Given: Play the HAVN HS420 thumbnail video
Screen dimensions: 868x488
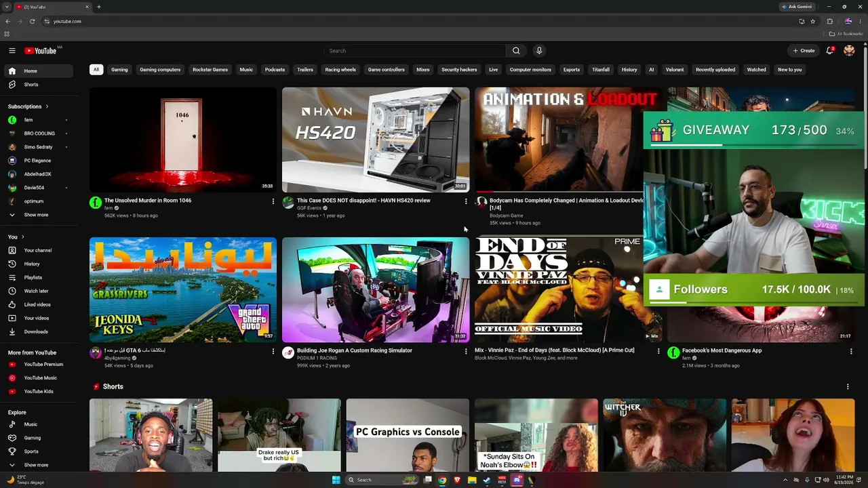Looking at the screenshot, I should click(x=376, y=140).
